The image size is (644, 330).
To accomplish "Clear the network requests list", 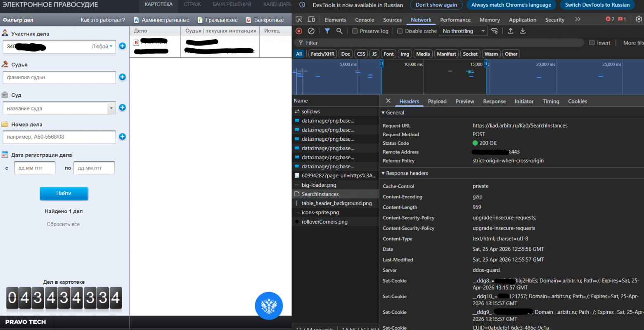I will (x=311, y=31).
